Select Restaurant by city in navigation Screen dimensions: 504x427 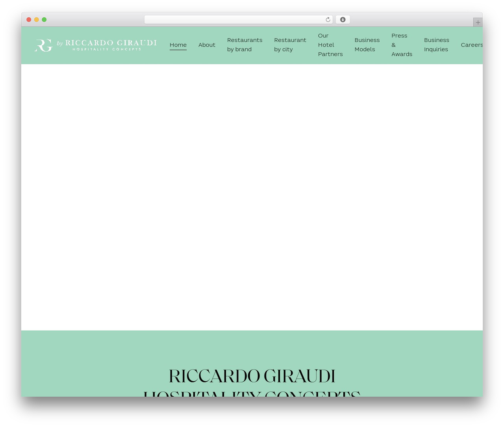[x=290, y=45]
